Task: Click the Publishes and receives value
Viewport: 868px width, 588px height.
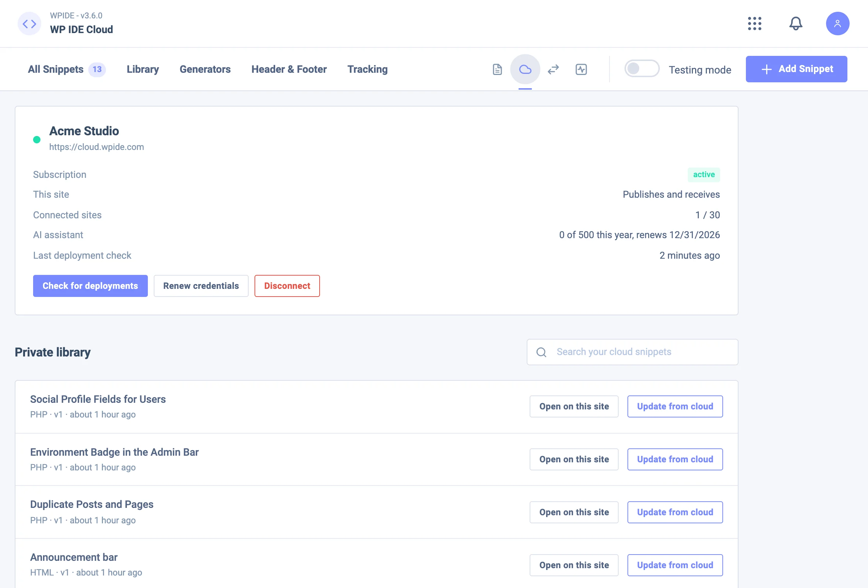Action: click(671, 194)
